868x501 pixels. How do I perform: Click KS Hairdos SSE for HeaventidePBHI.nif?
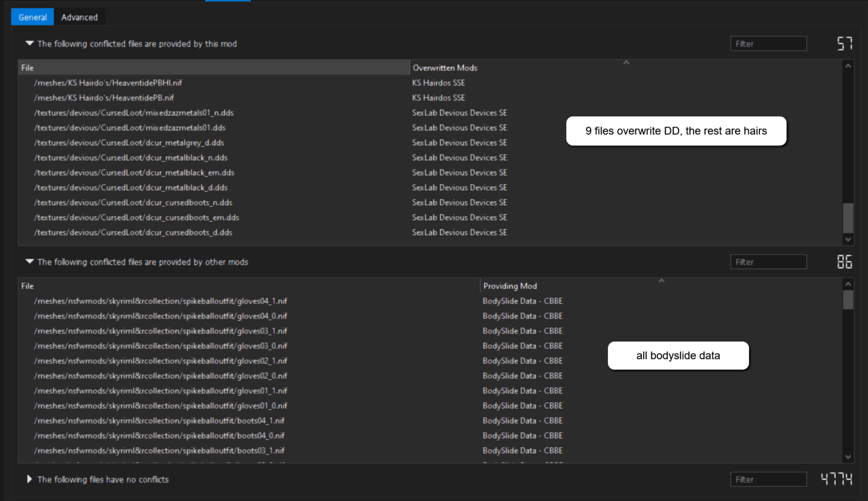pyautogui.click(x=438, y=83)
